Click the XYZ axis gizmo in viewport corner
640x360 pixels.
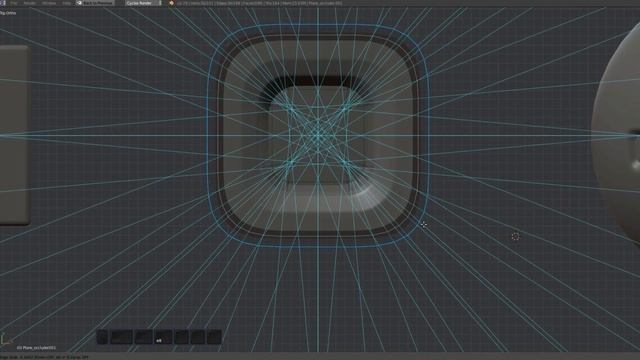[6, 339]
